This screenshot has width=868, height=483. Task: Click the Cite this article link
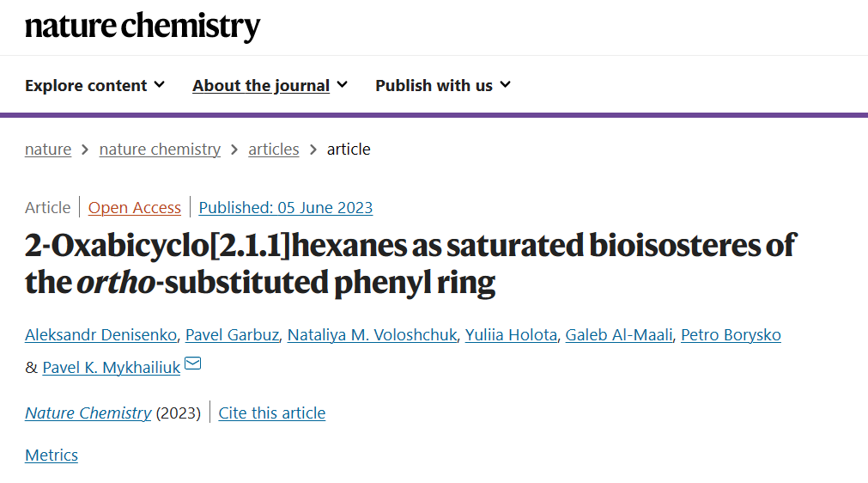click(272, 413)
